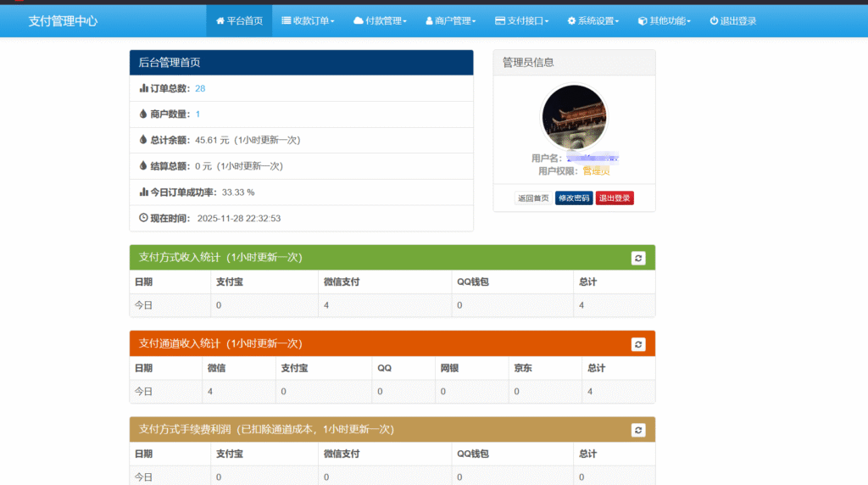
Task: Click the power icon beside 退出登录
Action: [x=714, y=20]
